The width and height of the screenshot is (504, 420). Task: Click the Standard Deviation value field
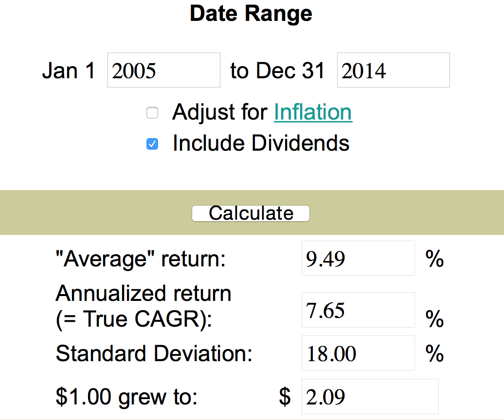(358, 353)
